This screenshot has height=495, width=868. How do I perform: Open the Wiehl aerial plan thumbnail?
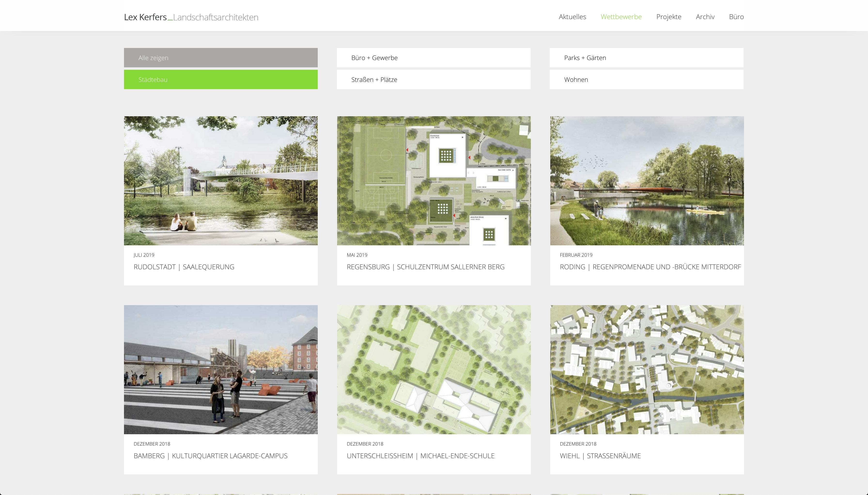tap(647, 369)
